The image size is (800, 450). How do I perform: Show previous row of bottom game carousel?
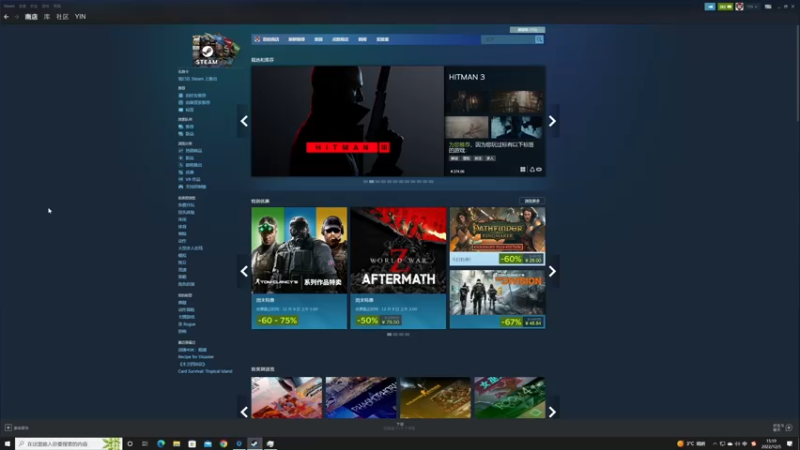[244, 412]
